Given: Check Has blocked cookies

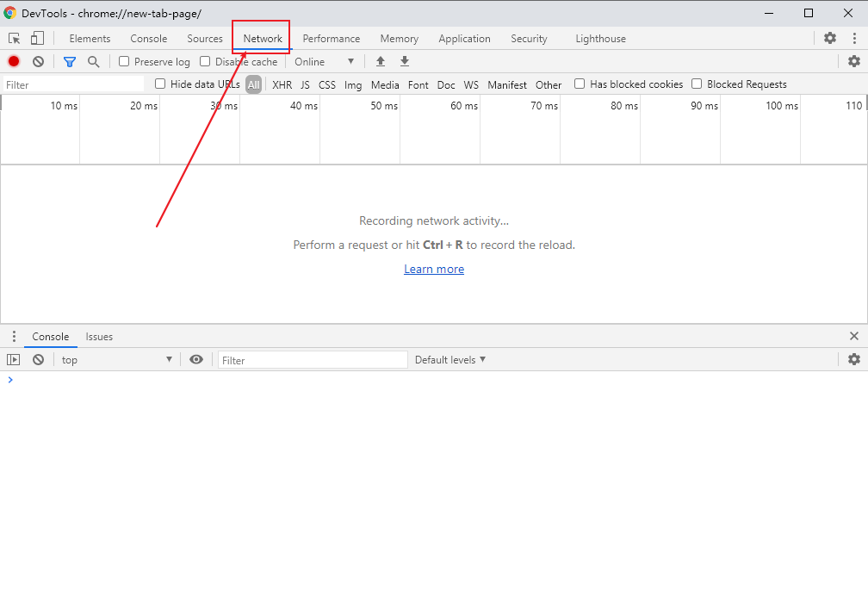Looking at the screenshot, I should point(580,84).
